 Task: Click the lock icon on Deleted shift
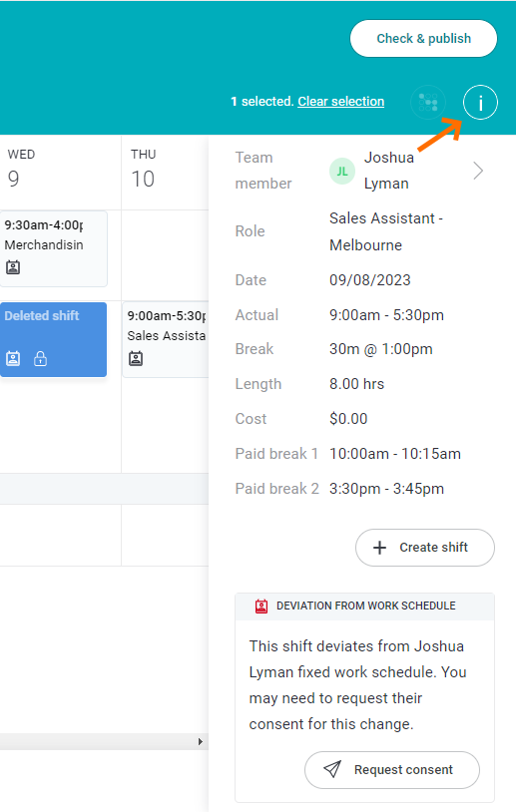click(x=40, y=358)
